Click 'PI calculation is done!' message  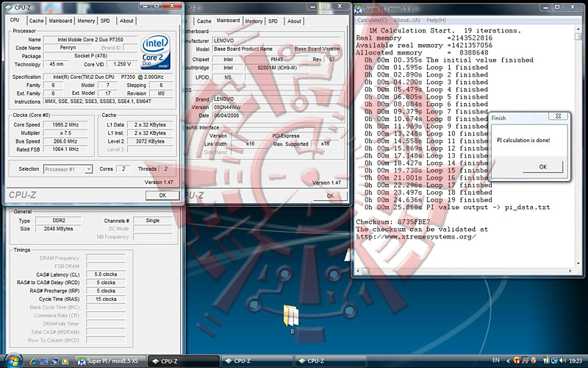(523, 141)
